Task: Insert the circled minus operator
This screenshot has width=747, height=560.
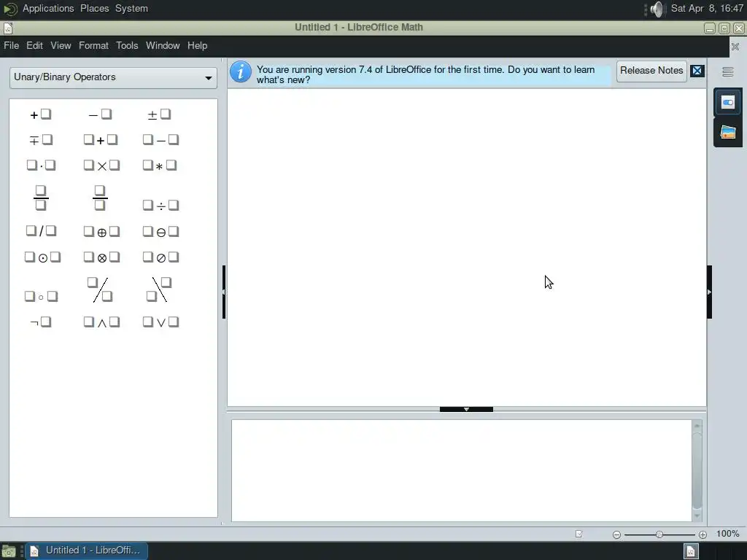Action: [x=160, y=231]
